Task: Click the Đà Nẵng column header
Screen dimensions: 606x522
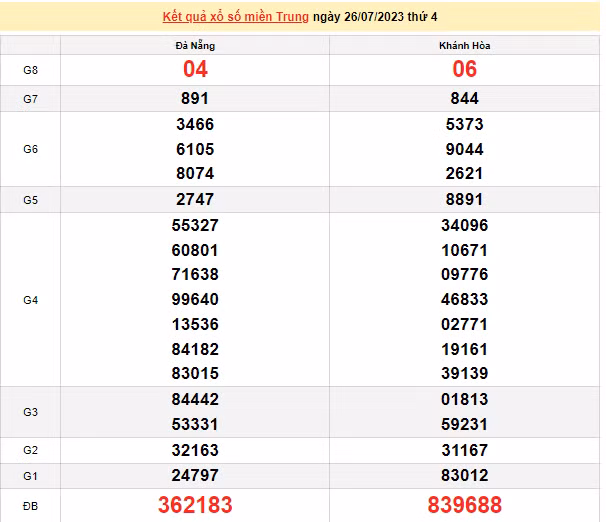Action: tap(195, 46)
